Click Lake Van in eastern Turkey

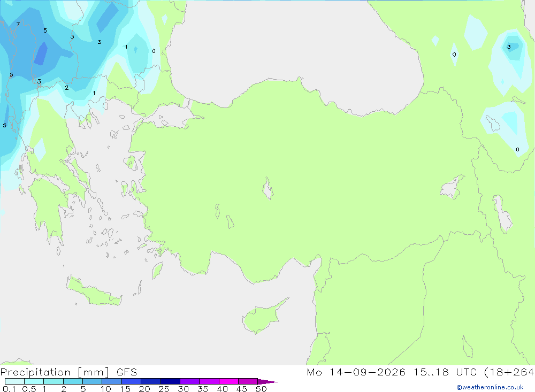[451, 188]
